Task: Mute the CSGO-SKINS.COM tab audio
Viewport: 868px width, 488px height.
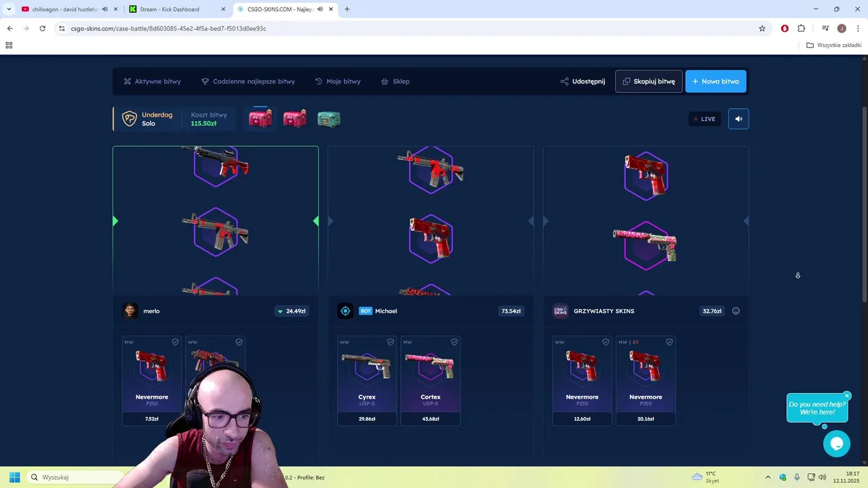Action: point(319,9)
